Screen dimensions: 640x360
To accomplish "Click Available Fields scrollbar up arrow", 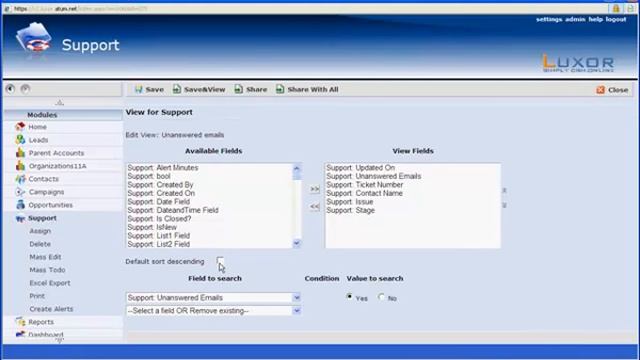I will tap(297, 168).
